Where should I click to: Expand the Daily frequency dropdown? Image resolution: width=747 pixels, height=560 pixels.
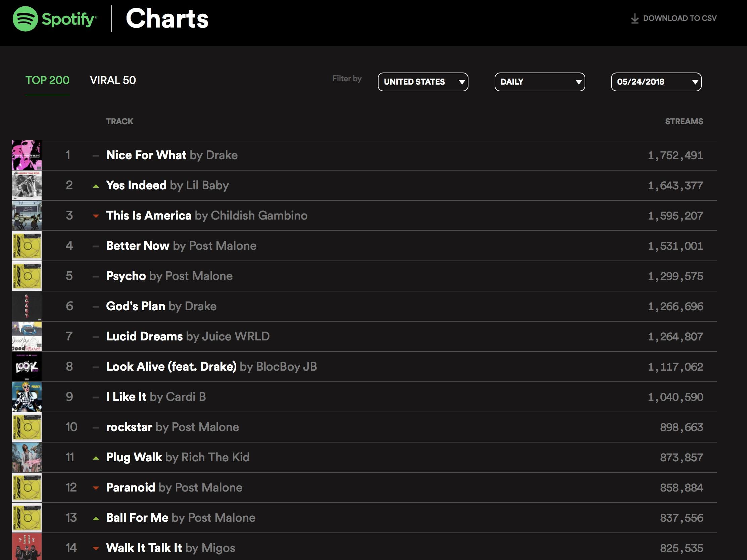pos(540,82)
